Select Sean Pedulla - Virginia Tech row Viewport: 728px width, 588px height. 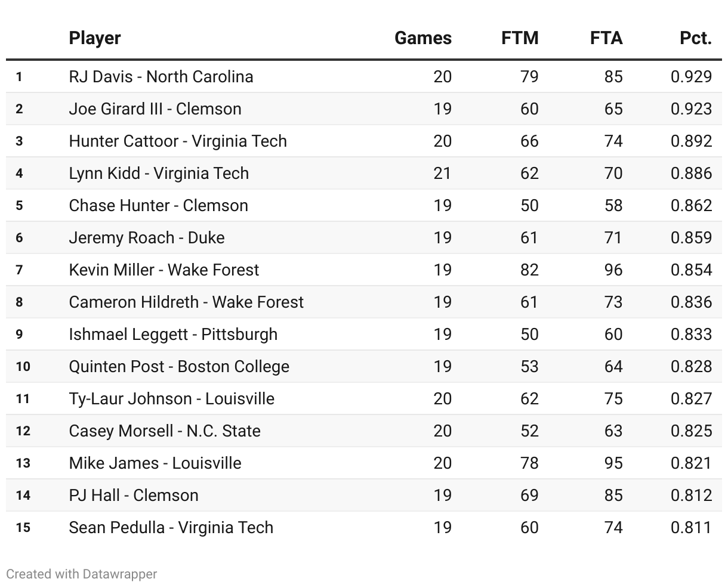(171, 527)
